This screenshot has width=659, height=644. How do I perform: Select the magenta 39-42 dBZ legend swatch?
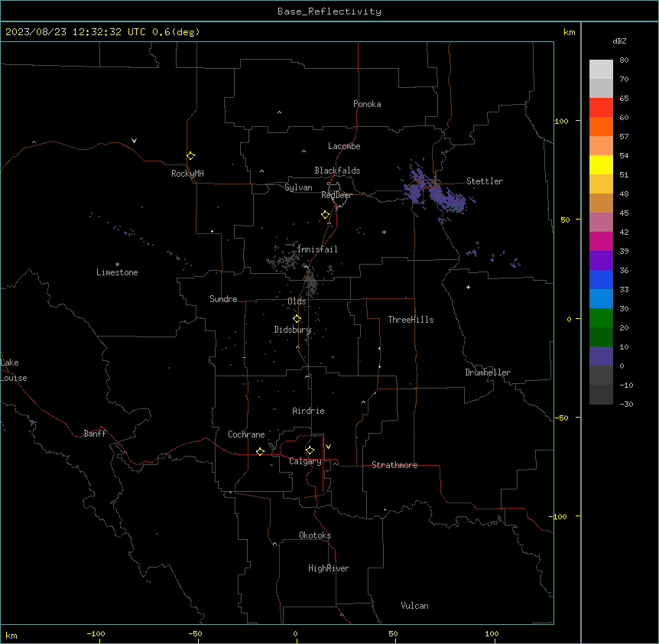(x=601, y=241)
